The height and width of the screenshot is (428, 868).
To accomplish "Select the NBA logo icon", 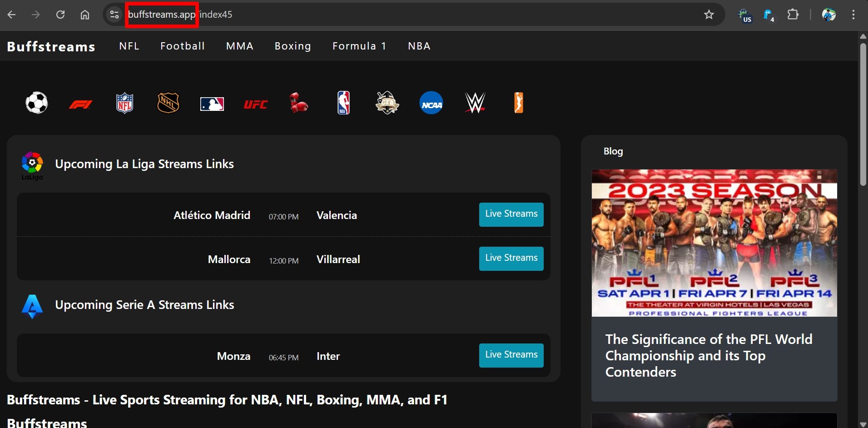I will [344, 103].
